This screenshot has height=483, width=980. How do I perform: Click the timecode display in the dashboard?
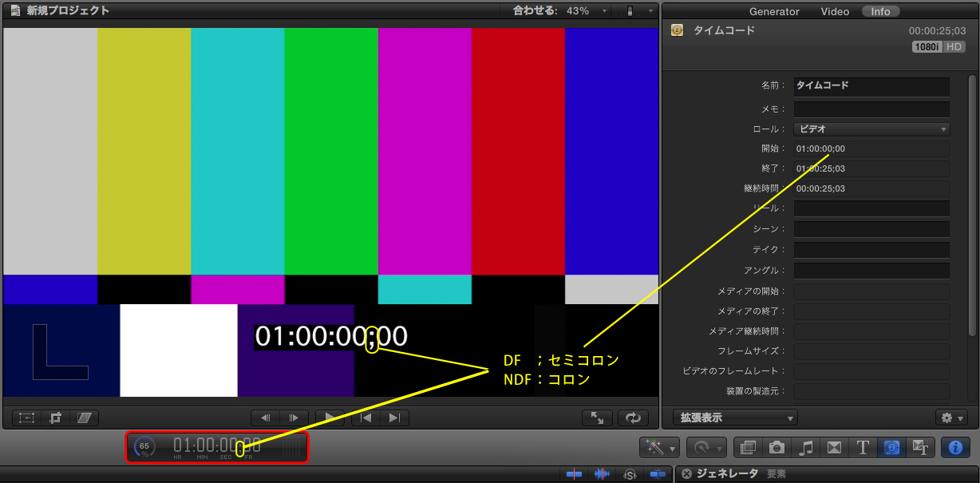coord(217,445)
